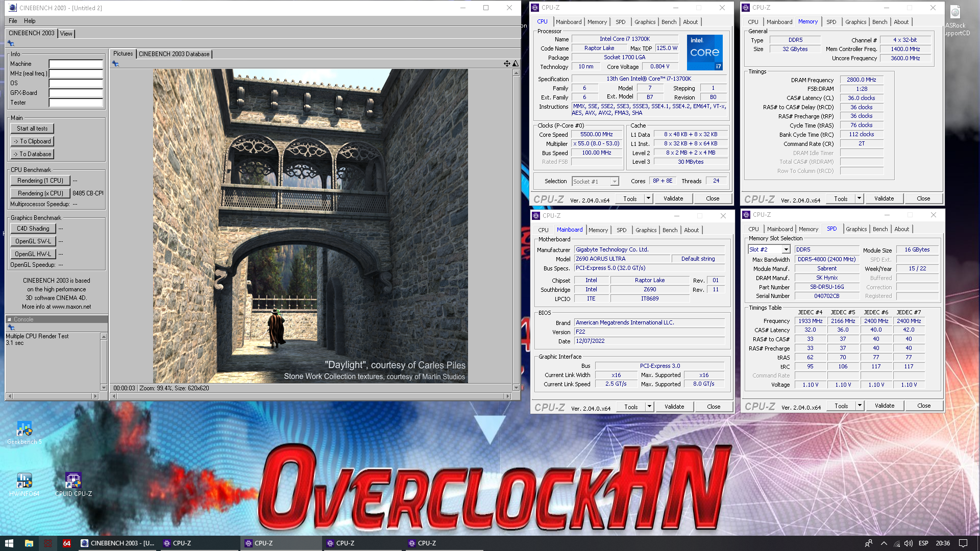The width and height of the screenshot is (980, 551).
Task: Open the volume control in the system tray
Action: click(909, 543)
